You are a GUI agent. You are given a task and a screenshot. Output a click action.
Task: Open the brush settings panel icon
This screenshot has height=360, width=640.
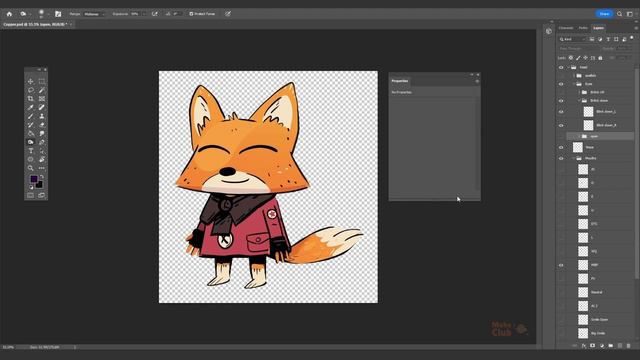point(58,14)
